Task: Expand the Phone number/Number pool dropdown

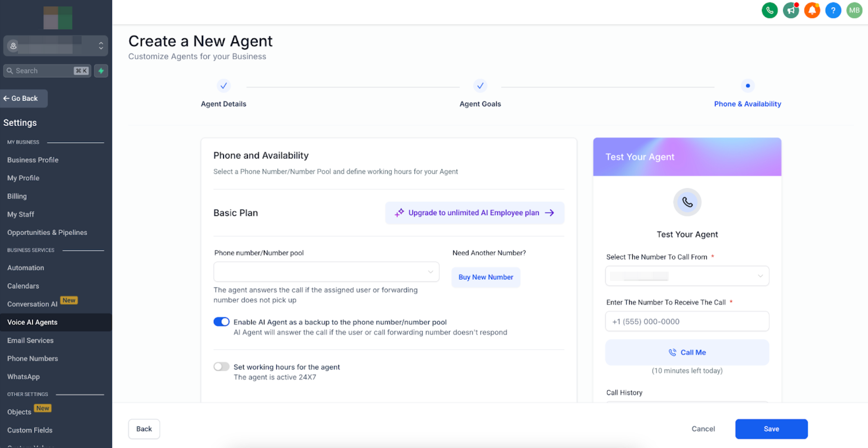Action: (326, 272)
